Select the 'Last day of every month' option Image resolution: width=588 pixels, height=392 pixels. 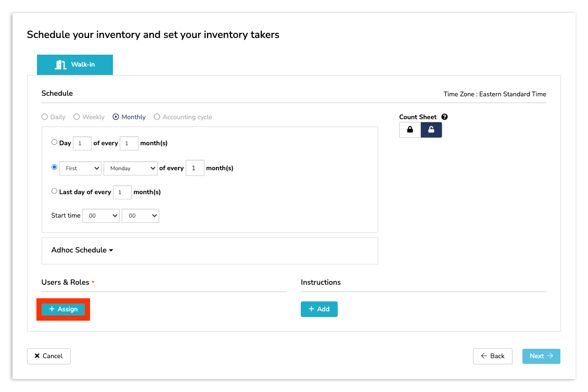(x=54, y=191)
